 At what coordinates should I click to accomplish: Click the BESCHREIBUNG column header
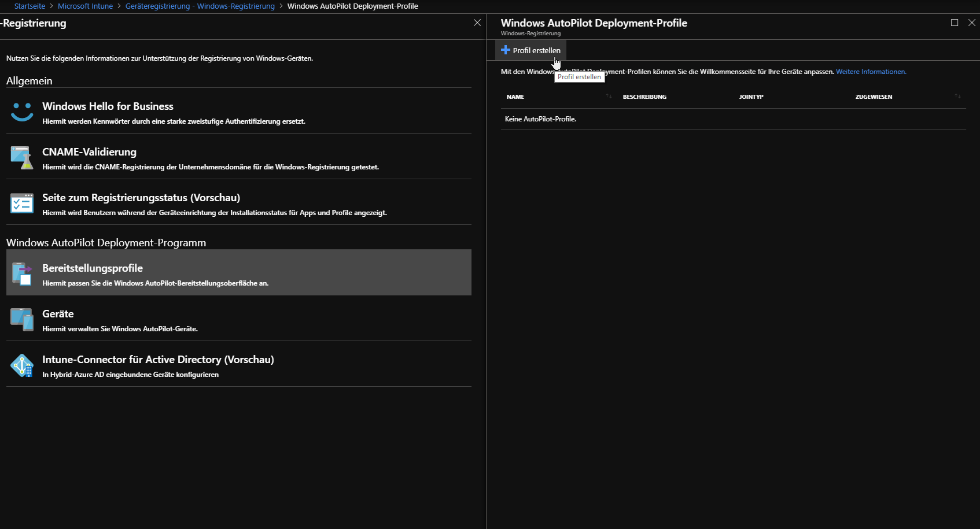pos(644,97)
